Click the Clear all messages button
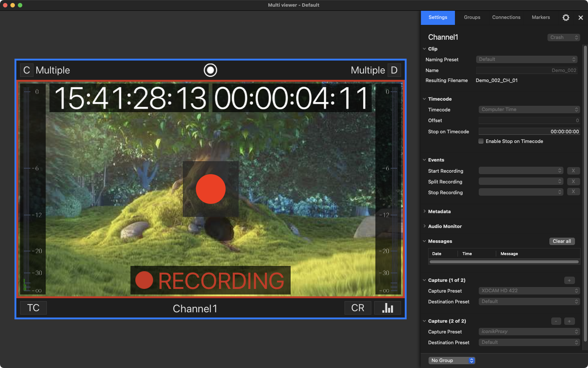This screenshot has width=588, height=368. pyautogui.click(x=562, y=241)
